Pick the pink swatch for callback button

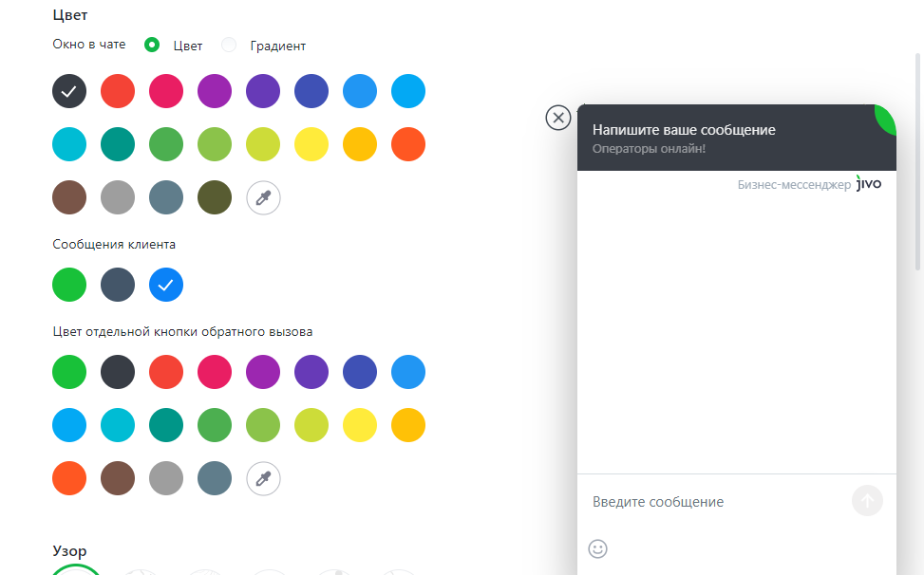coord(215,372)
